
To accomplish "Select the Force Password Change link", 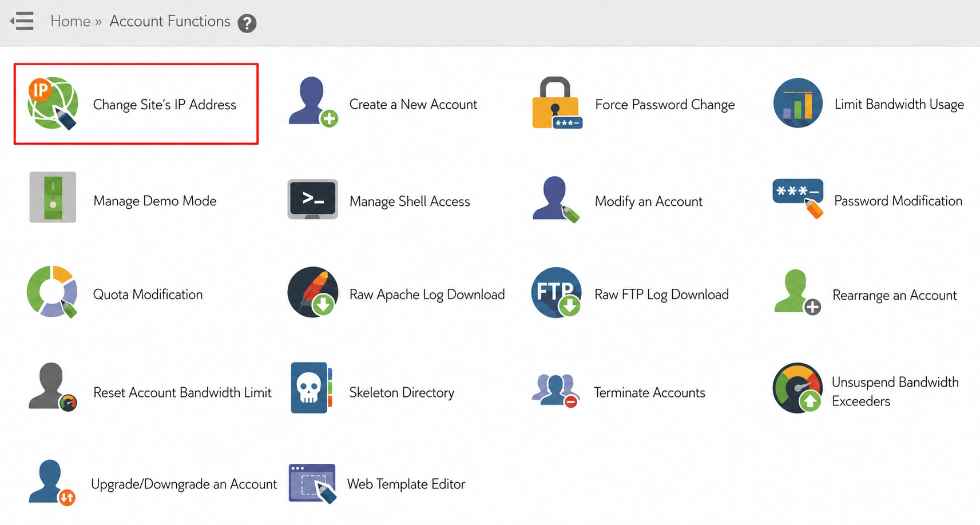I will coord(665,105).
